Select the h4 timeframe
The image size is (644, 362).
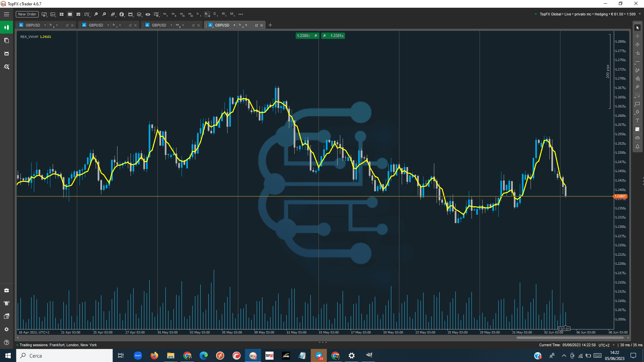(207, 14)
